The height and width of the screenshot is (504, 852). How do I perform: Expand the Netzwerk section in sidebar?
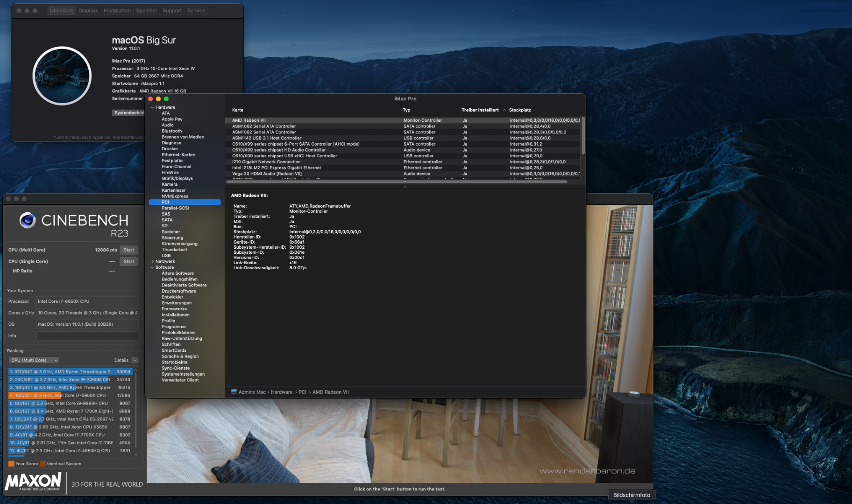tap(152, 262)
